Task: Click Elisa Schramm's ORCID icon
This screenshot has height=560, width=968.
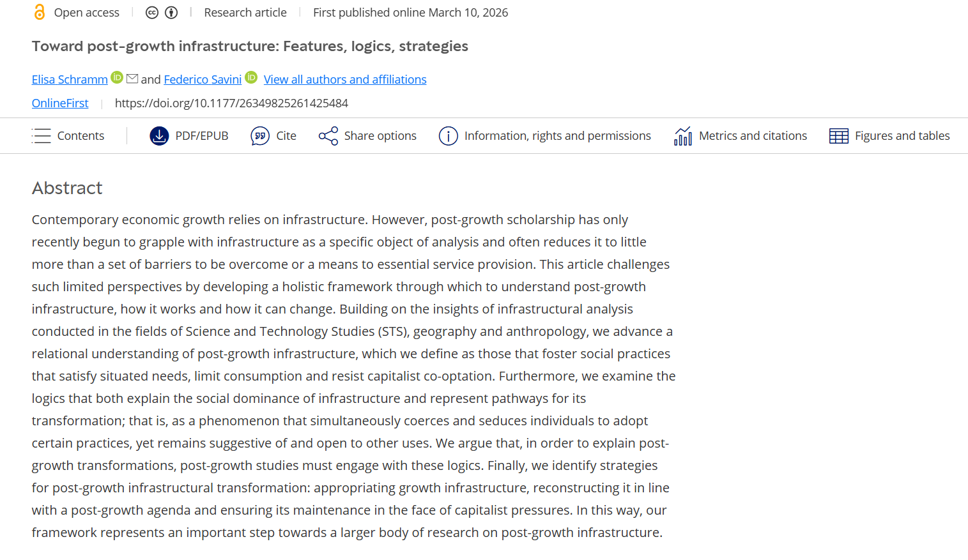Action: point(117,77)
